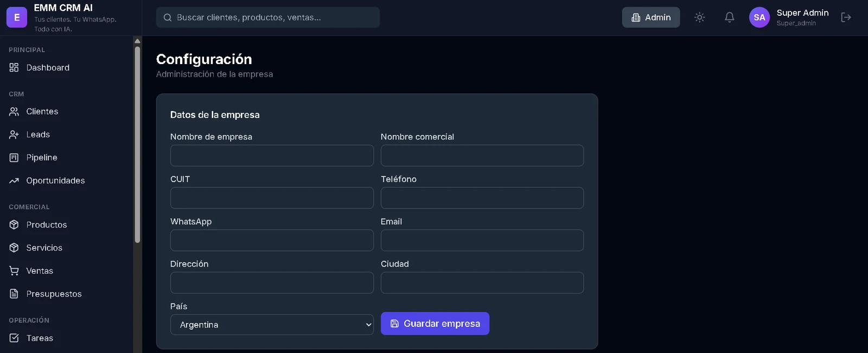The height and width of the screenshot is (353, 868).
Task: Click the Super_admin role text
Action: 796,23
